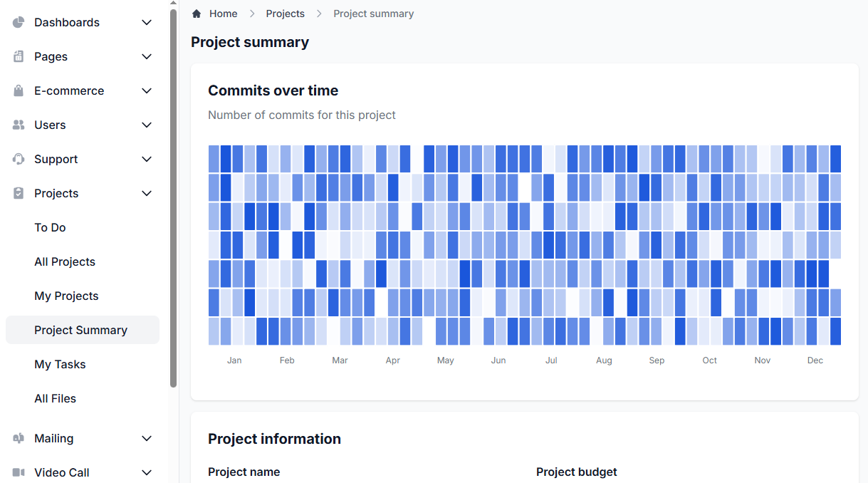Expand the Dashboards menu chevron
The image size is (868, 483).
pos(147,22)
